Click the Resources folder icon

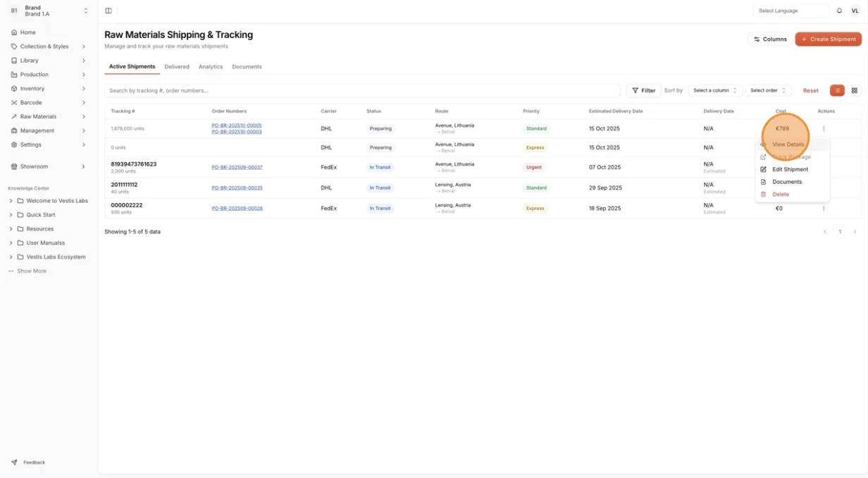click(x=20, y=229)
